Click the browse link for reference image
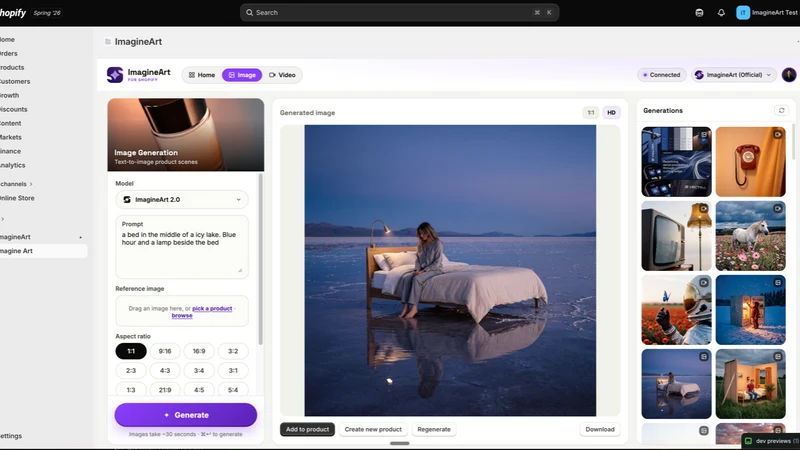800x450 pixels. 182,316
